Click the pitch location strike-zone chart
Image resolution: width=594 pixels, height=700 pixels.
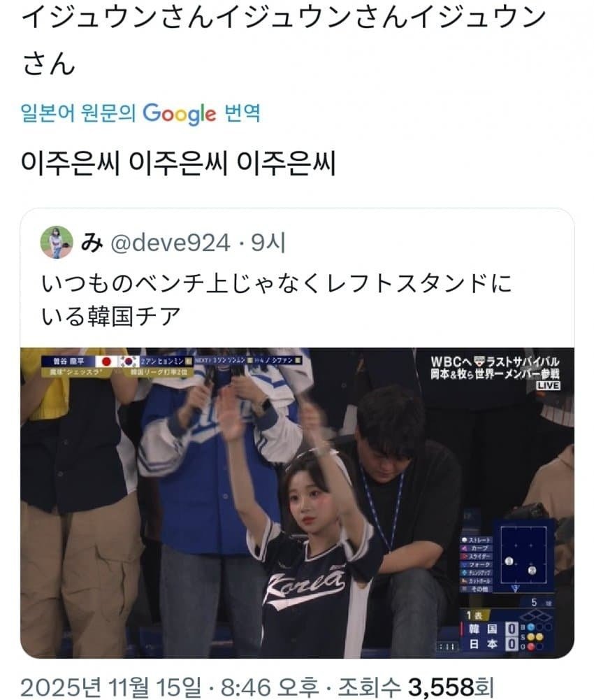pyautogui.click(x=524, y=555)
